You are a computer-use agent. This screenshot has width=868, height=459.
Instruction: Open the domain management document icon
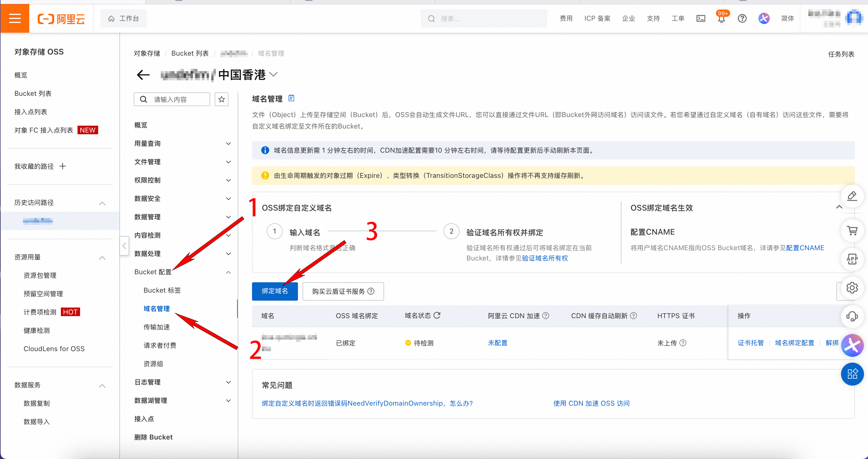click(291, 98)
